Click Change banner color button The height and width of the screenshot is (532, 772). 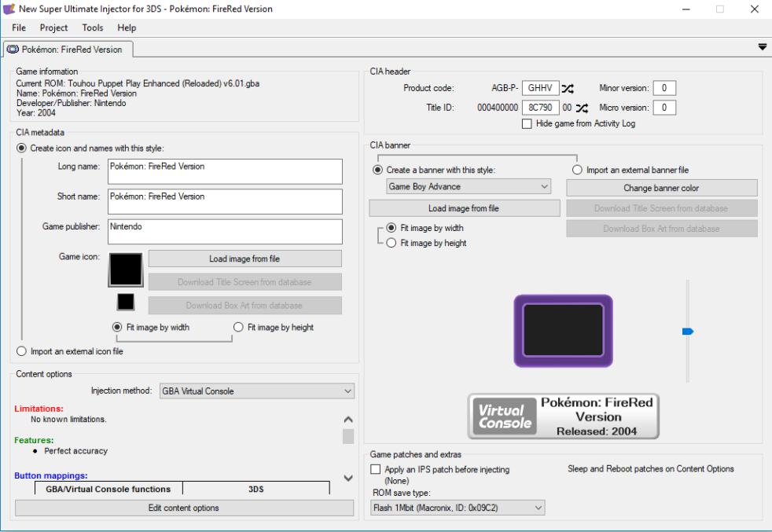(661, 188)
